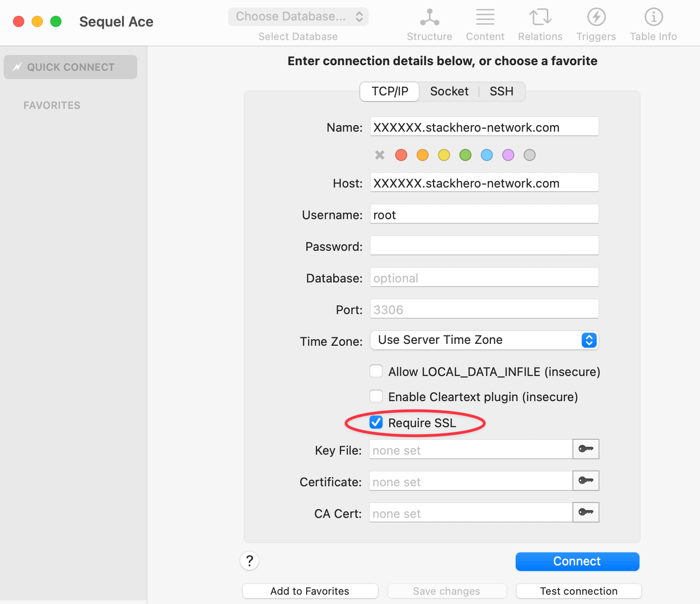
Task: Open the help question mark
Action: [x=249, y=561]
